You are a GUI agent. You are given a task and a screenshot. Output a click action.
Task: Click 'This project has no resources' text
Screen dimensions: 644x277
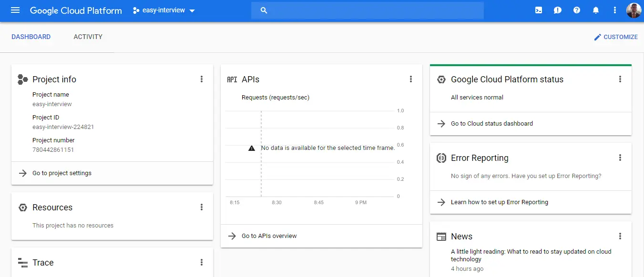point(73,226)
